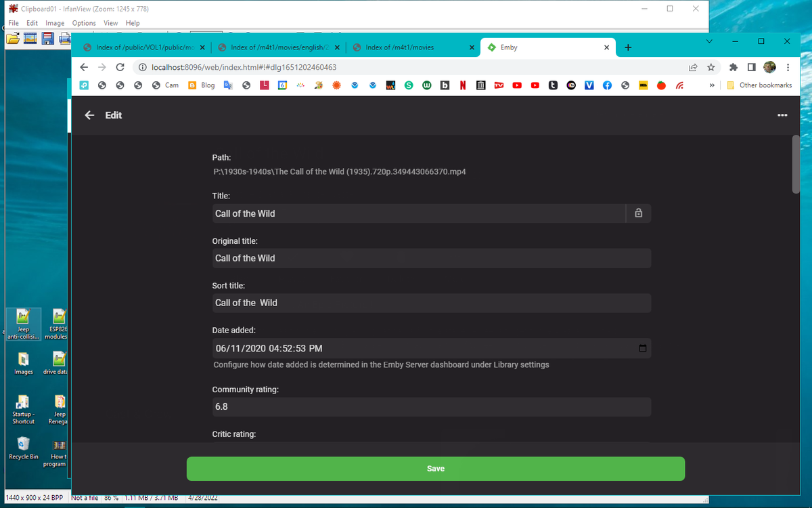Open the Facebook bookmark
Screen dimensions: 812x508
(607, 85)
